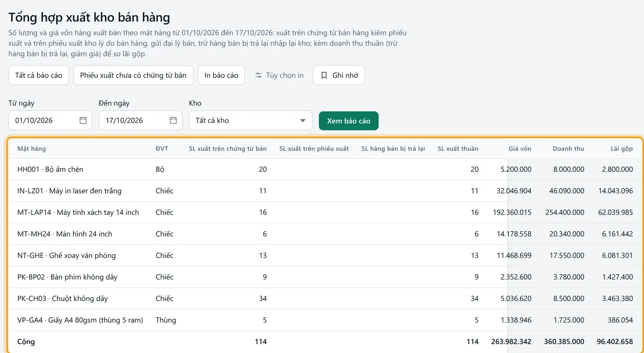This screenshot has width=644, height=353.
Task: Click the Từ ngày date 01/10/2026
Action: point(34,120)
